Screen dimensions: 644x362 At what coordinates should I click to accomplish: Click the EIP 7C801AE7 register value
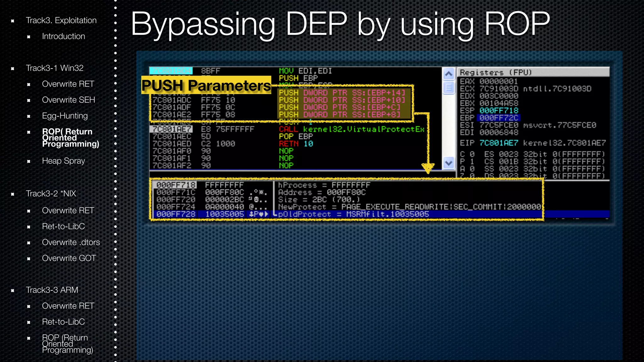click(498, 143)
